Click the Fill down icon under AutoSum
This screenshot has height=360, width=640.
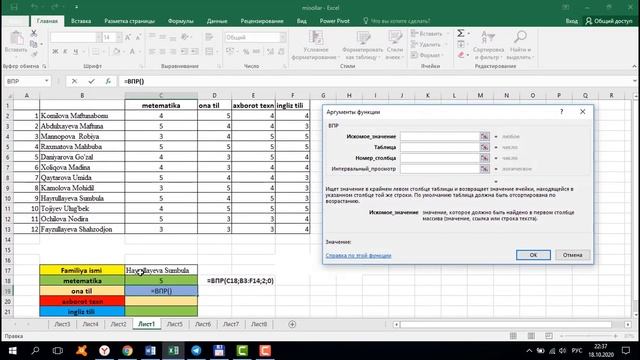point(461,44)
